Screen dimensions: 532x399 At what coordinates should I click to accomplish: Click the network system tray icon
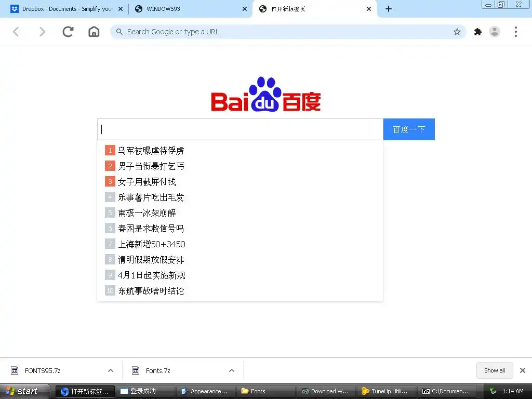click(x=493, y=391)
